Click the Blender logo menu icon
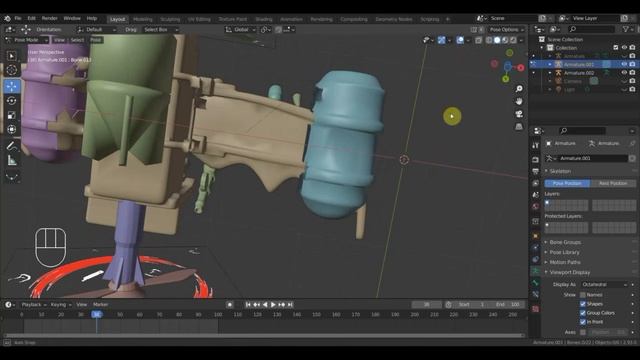 (7, 18)
